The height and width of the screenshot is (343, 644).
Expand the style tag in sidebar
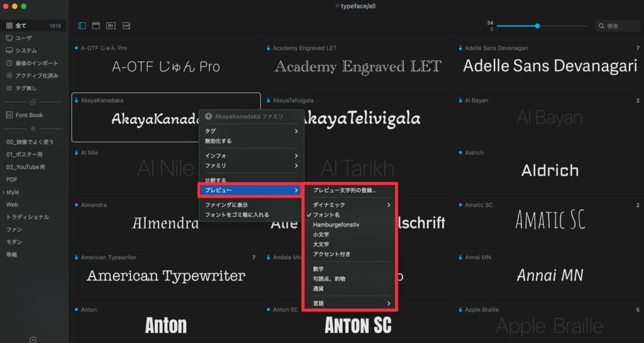pos(13,192)
